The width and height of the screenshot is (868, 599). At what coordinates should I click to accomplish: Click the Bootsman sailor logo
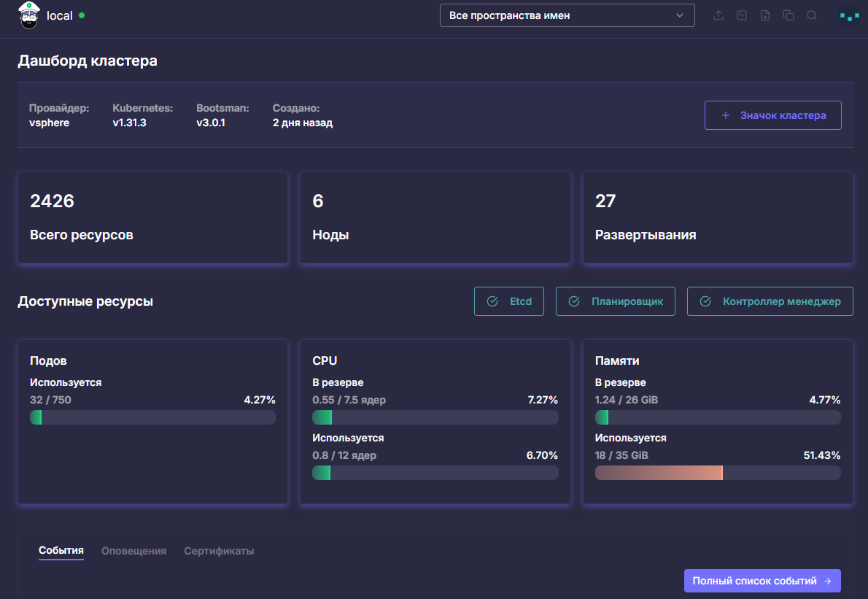(x=28, y=15)
